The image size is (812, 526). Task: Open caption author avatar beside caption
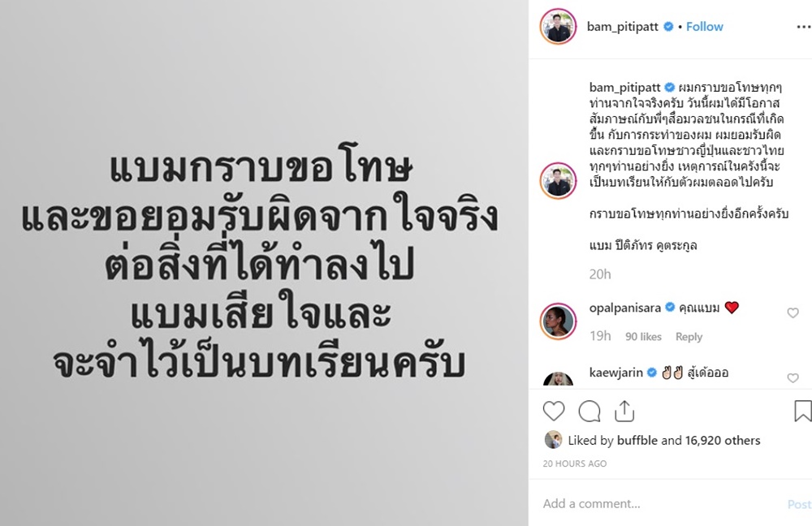[x=559, y=181]
